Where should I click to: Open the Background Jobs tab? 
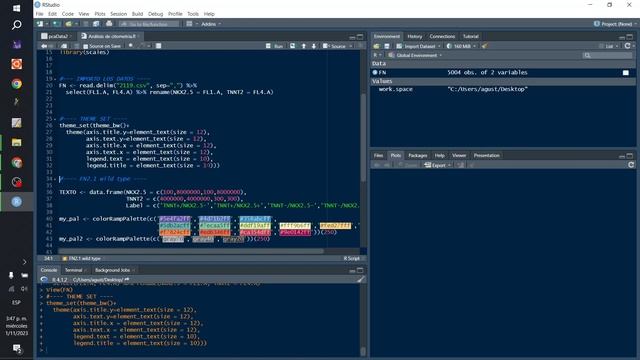coord(112,270)
